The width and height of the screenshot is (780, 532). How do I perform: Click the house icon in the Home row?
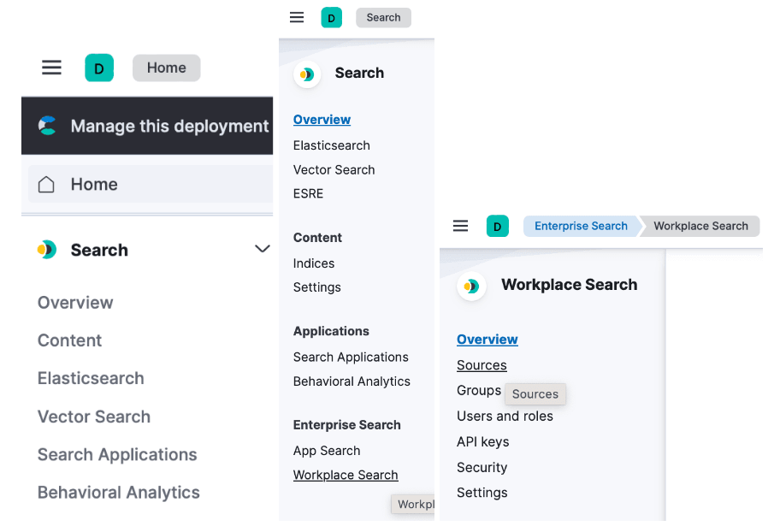tap(47, 185)
